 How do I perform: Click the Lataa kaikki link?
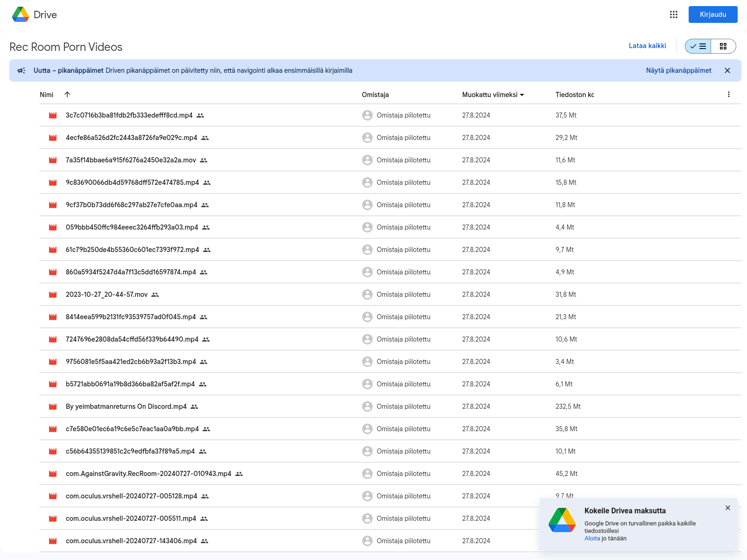[x=647, y=46]
